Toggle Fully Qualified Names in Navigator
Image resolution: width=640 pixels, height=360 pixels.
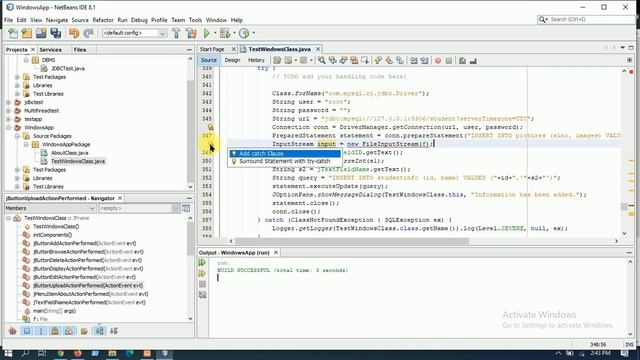(x=84, y=331)
